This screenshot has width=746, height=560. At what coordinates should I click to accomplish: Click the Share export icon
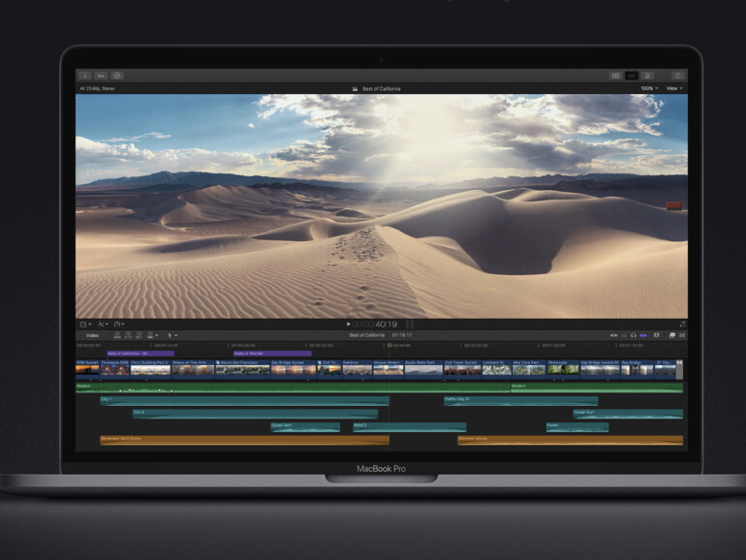point(678,76)
